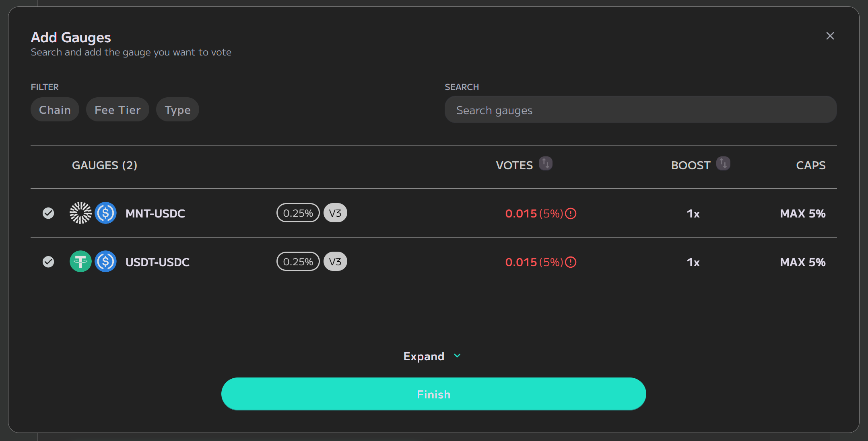This screenshot has height=441, width=868.
Task: Sort gauges by votes column
Action: click(546, 164)
